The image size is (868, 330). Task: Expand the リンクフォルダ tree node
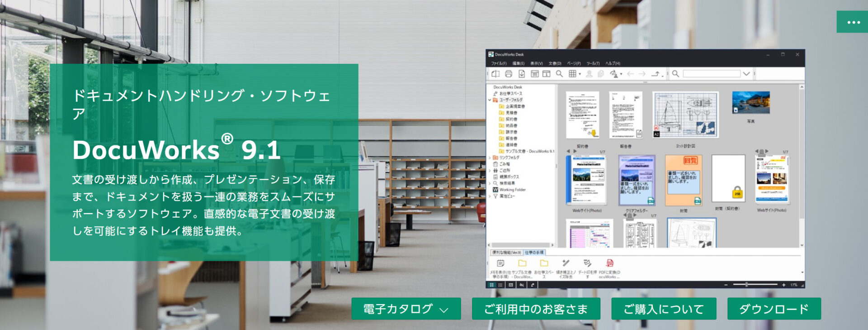490,158
